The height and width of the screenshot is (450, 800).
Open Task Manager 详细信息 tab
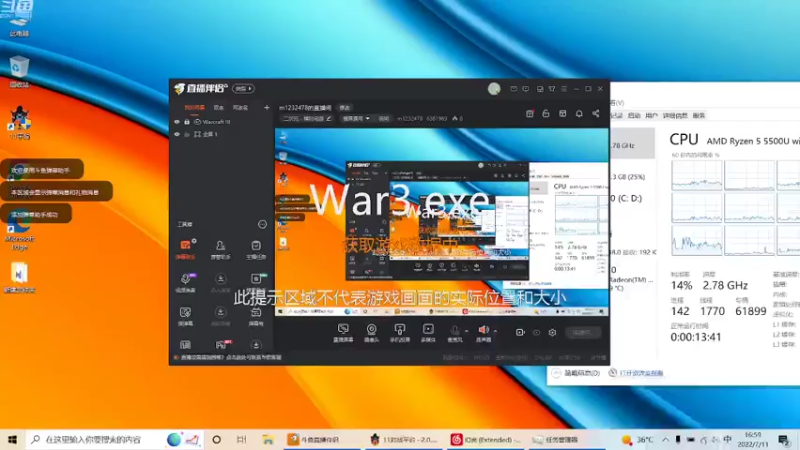[x=675, y=116]
